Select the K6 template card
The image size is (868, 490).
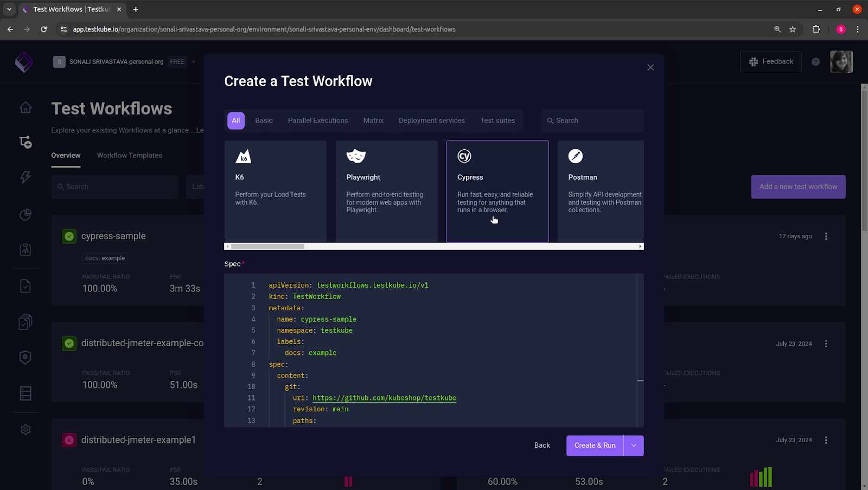[x=276, y=191]
